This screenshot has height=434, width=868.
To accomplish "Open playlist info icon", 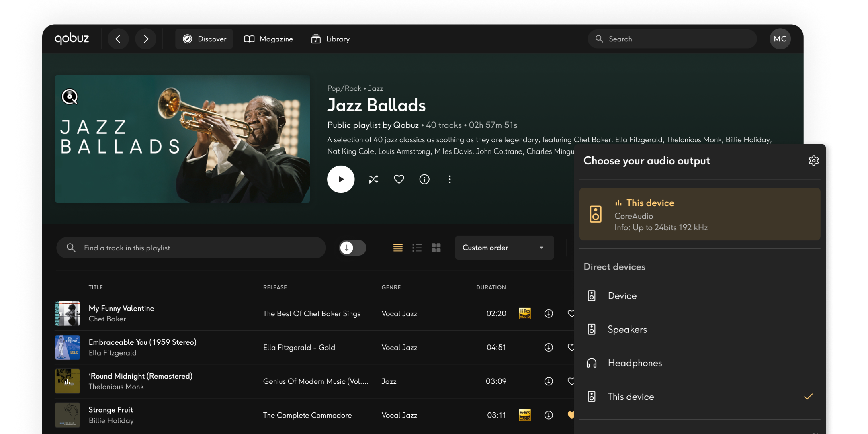I will (x=424, y=179).
